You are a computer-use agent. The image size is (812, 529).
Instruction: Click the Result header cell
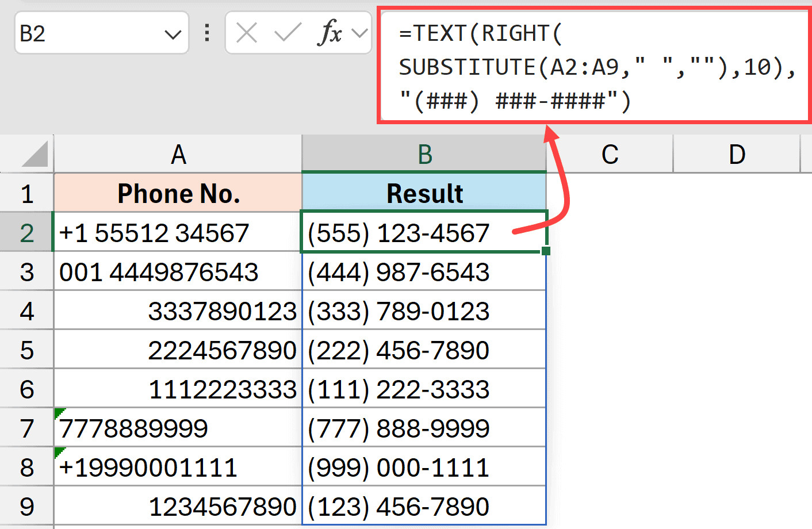[424, 193]
